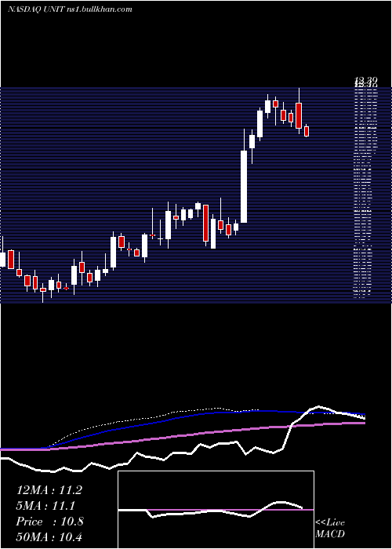The width and height of the screenshot is (392, 549).
Task: Click the 5MA : 11.1 value
Action: 45,506
